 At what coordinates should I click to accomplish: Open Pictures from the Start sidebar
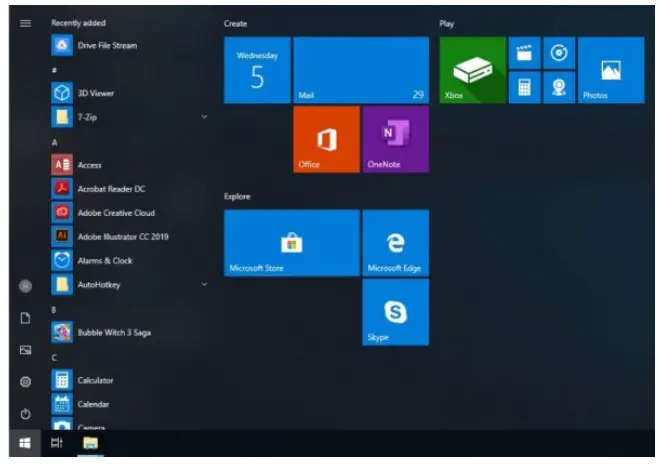[25, 350]
